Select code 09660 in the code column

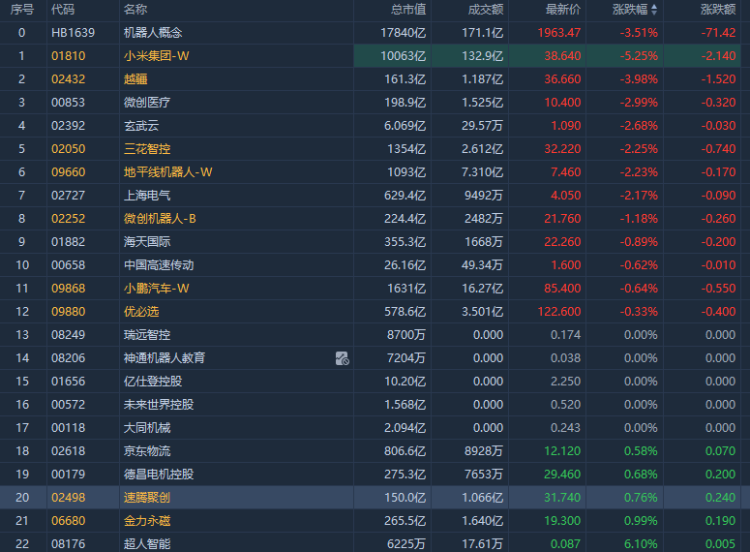click(68, 171)
